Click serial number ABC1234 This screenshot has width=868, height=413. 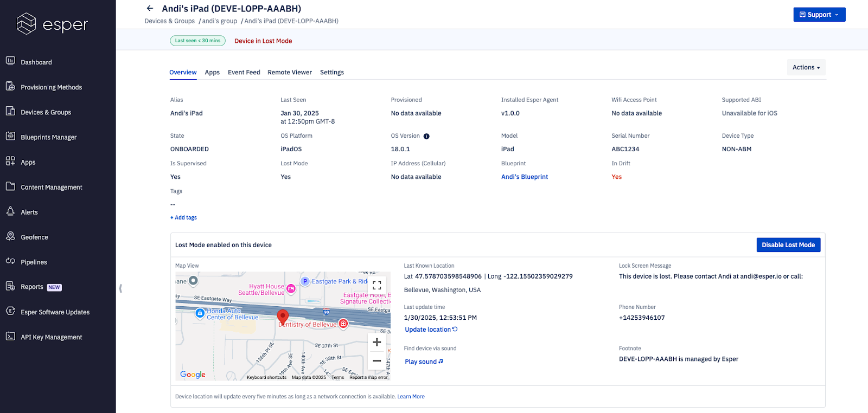coord(625,149)
